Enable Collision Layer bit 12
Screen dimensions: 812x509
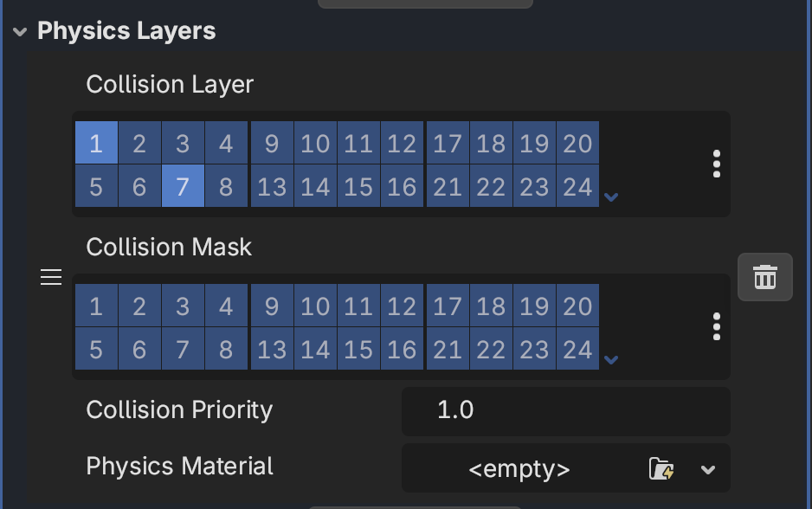click(402, 143)
